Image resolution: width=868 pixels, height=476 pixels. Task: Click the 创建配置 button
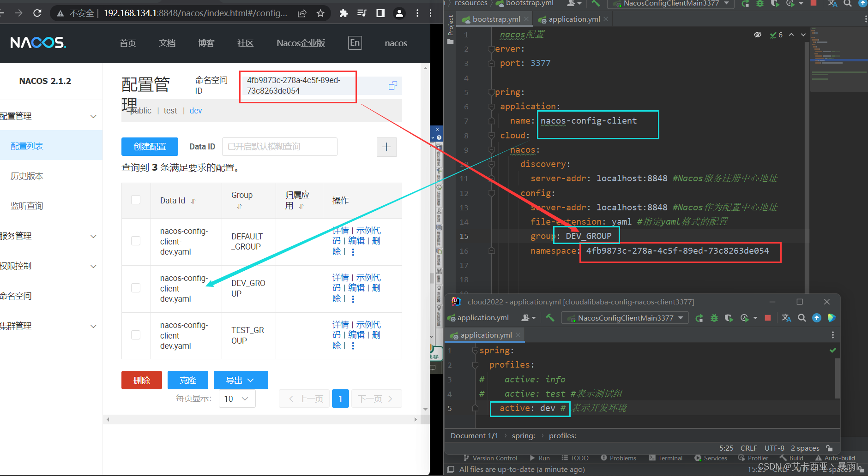click(150, 147)
